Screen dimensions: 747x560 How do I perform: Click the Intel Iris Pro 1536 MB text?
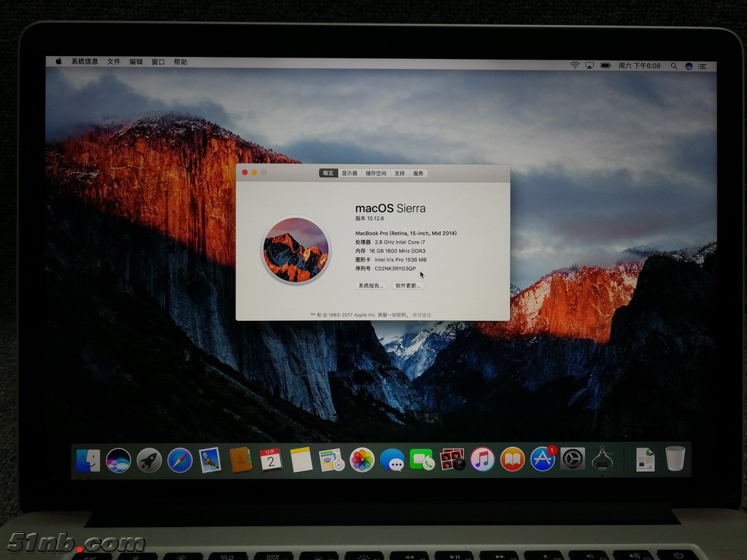click(x=400, y=260)
